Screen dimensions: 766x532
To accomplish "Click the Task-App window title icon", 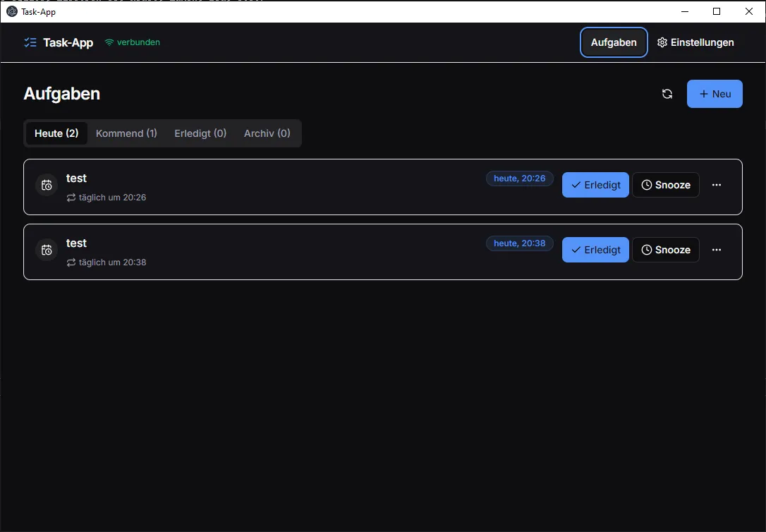I will coord(12,12).
